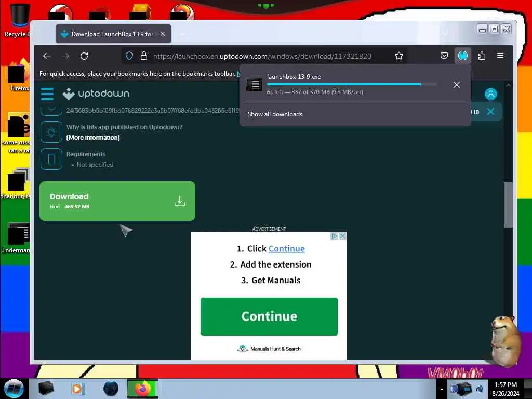Click Manuals Hunt & Search label
Screen dimensions: 532x399
pos(275,349)
